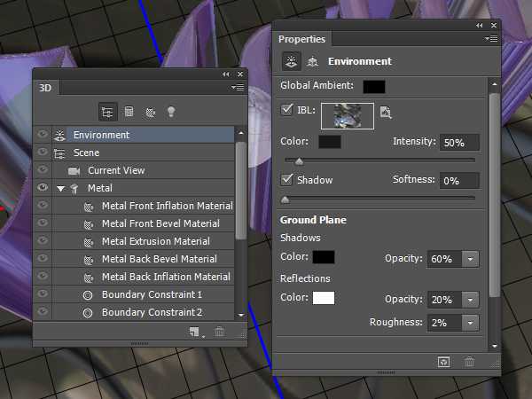The height and width of the screenshot is (399, 532).
Task: Disable the IBL checkbox
Action: click(x=286, y=111)
